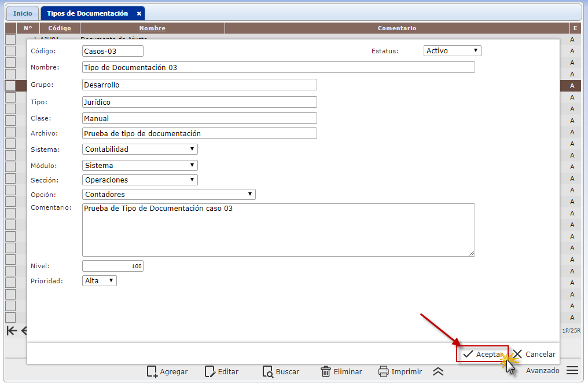Open the Estatus dropdown showing Activo
Screen dimensions: 588x387
452,50
